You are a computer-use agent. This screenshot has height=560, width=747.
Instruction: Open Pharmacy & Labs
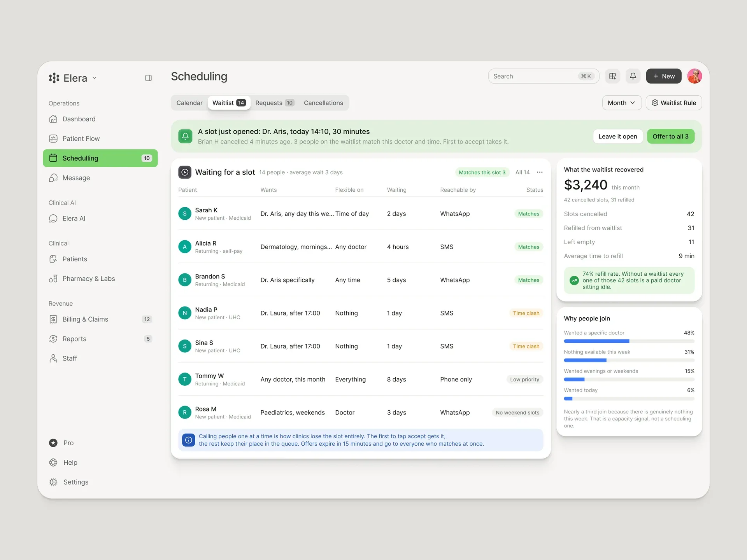tap(100, 279)
